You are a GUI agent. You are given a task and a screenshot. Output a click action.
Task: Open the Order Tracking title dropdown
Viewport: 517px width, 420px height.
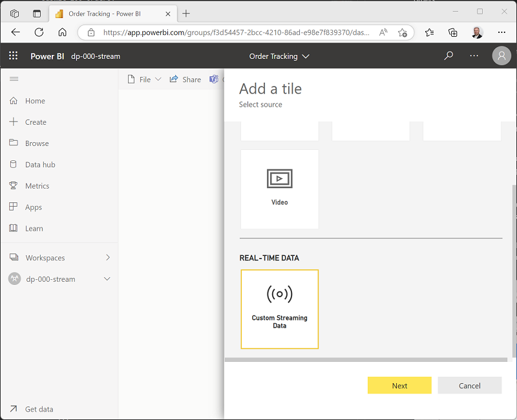[x=279, y=56]
